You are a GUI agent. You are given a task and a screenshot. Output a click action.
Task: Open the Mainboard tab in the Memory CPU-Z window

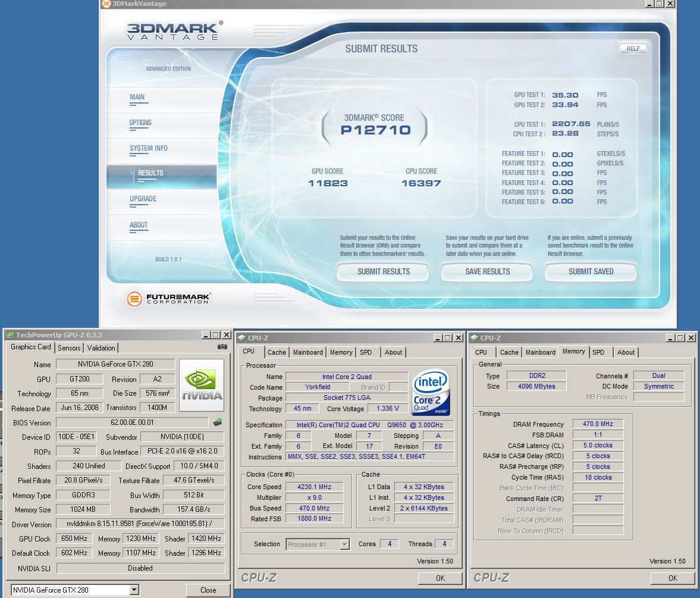tap(541, 352)
